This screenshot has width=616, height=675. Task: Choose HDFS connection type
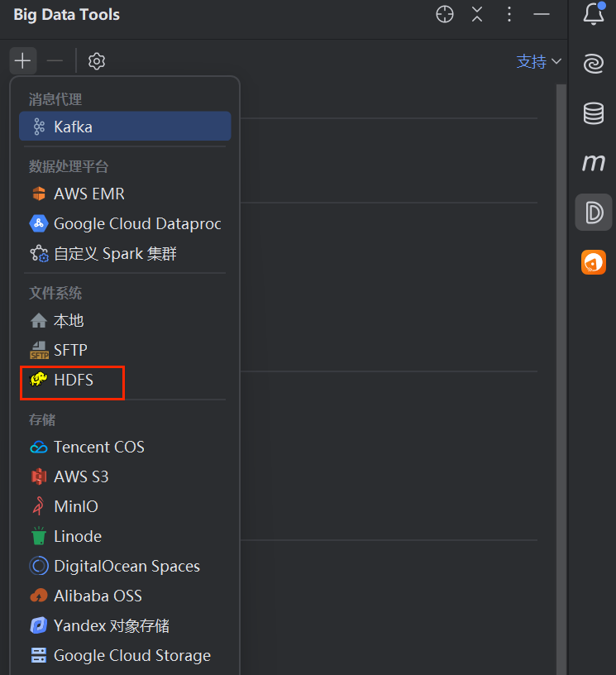tap(73, 380)
